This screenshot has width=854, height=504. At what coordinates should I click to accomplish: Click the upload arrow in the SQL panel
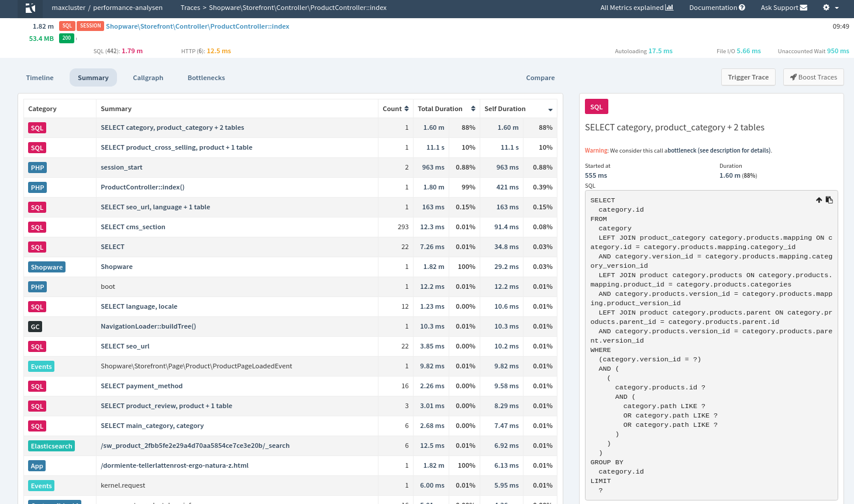pos(819,199)
